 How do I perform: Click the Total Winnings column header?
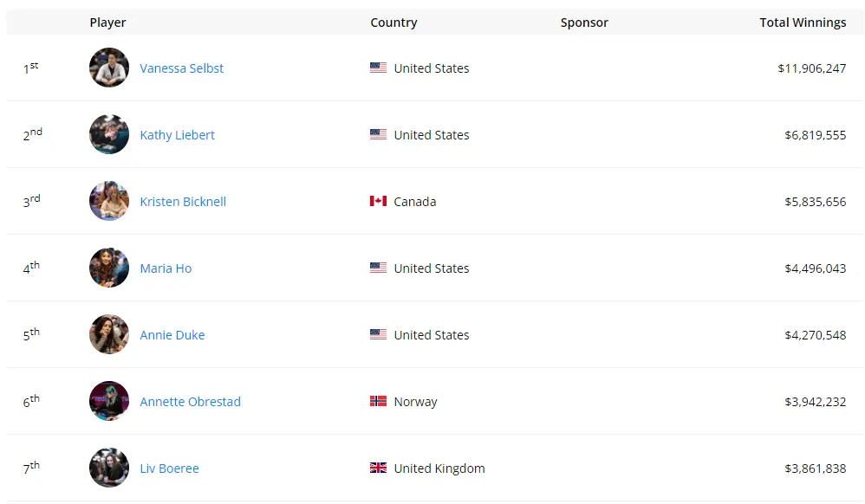[x=803, y=23]
